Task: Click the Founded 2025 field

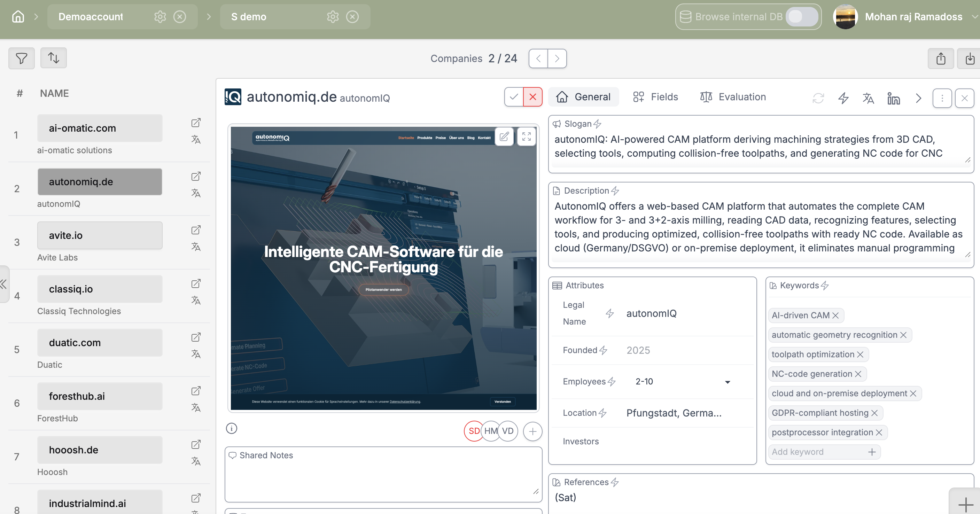Action: (638, 350)
